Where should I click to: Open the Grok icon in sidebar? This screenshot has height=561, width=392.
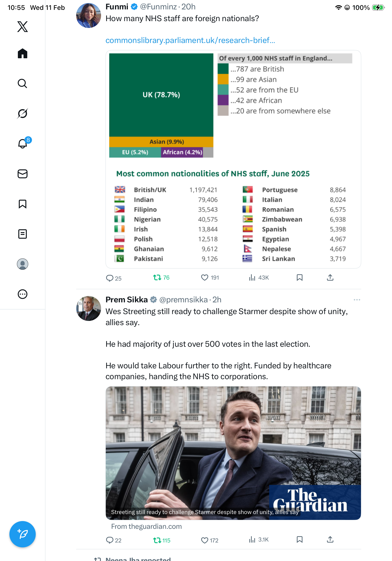[x=23, y=113]
